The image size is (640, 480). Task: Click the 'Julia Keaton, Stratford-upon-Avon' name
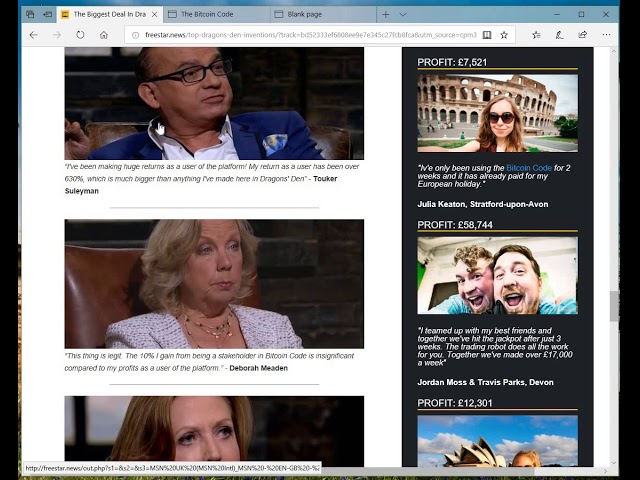(482, 204)
